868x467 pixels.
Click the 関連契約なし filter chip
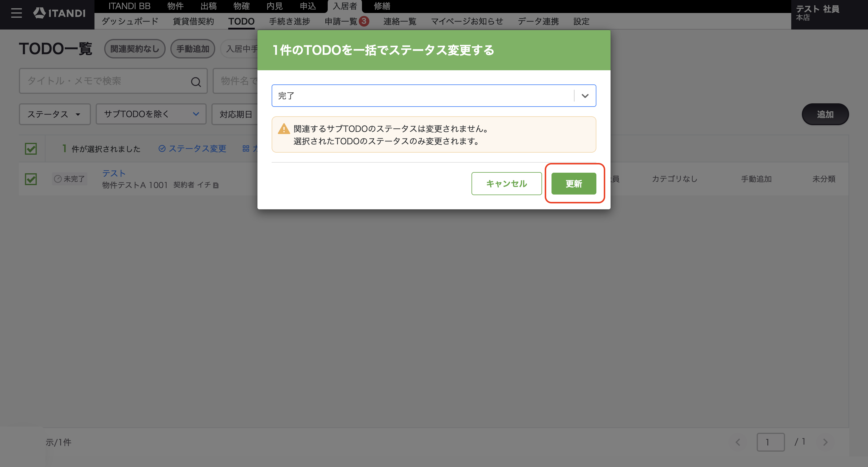tap(135, 49)
